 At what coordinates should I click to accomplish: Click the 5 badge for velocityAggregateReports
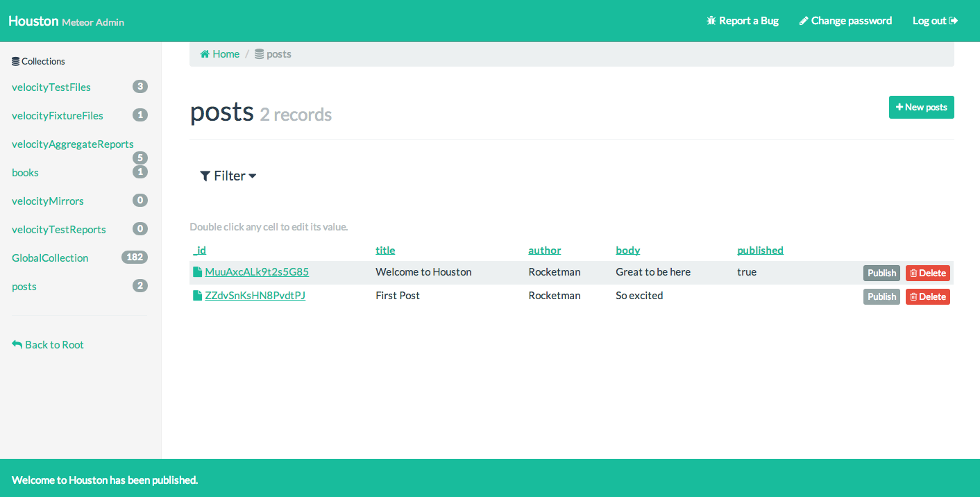pyautogui.click(x=140, y=158)
